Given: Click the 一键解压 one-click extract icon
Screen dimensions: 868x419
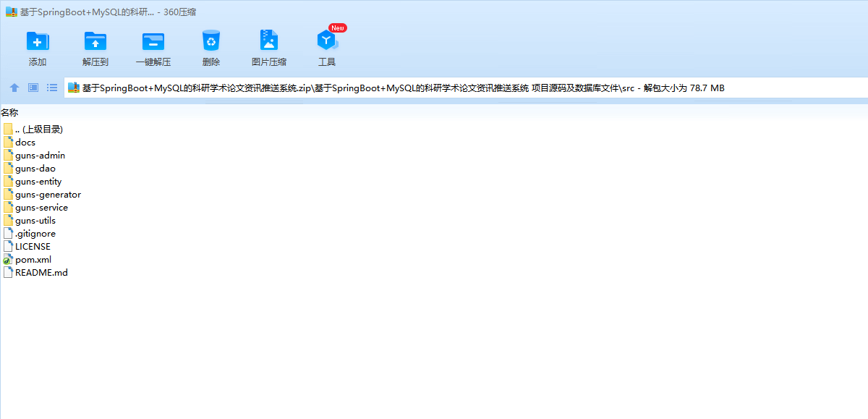Looking at the screenshot, I should pos(153,41).
